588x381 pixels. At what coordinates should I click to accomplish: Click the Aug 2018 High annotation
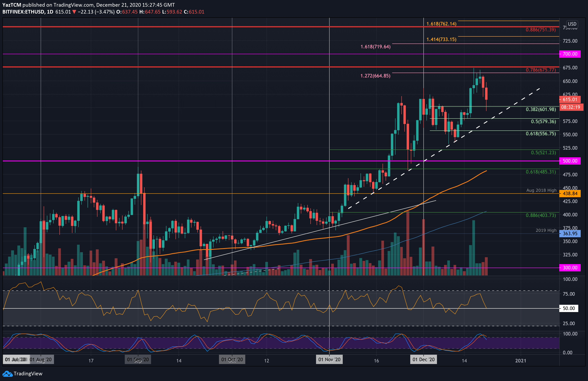(541, 190)
